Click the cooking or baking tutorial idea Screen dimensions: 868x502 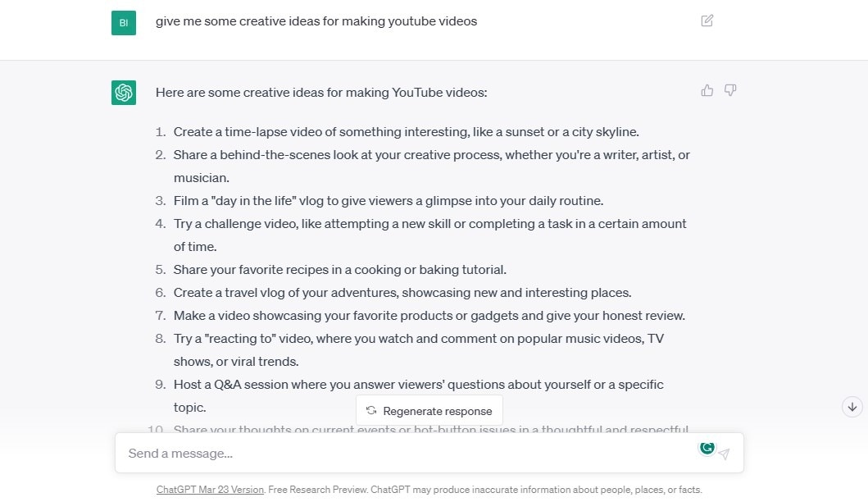click(x=339, y=270)
